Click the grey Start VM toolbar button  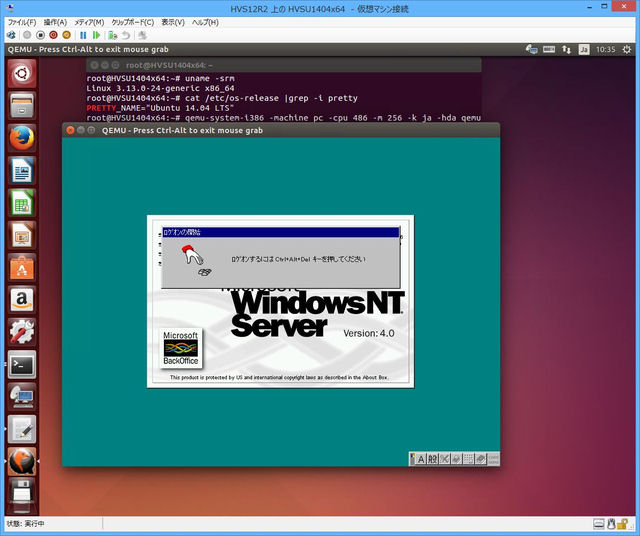(x=27, y=36)
